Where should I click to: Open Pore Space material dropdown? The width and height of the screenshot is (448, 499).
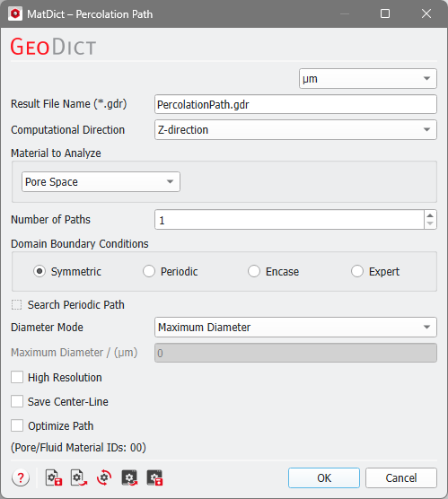coord(101,181)
